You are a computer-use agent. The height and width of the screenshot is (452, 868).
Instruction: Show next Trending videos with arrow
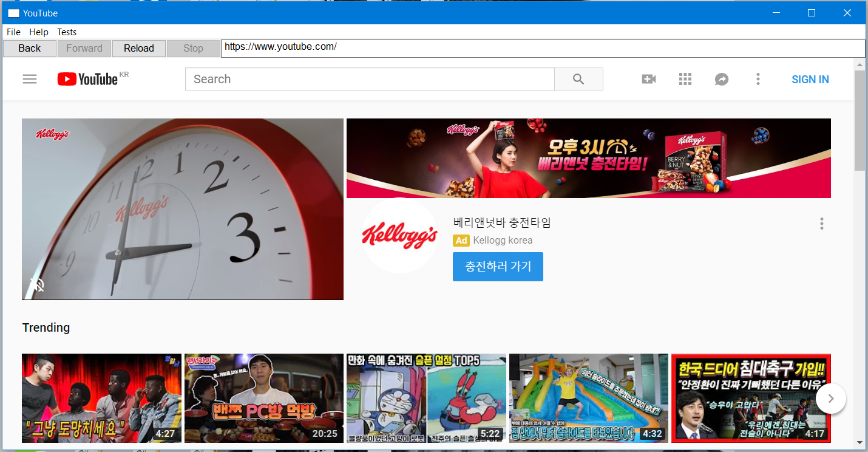point(831,399)
